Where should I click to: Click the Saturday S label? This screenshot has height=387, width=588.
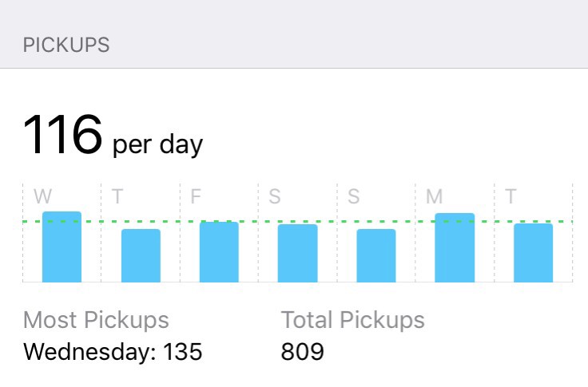[275, 197]
